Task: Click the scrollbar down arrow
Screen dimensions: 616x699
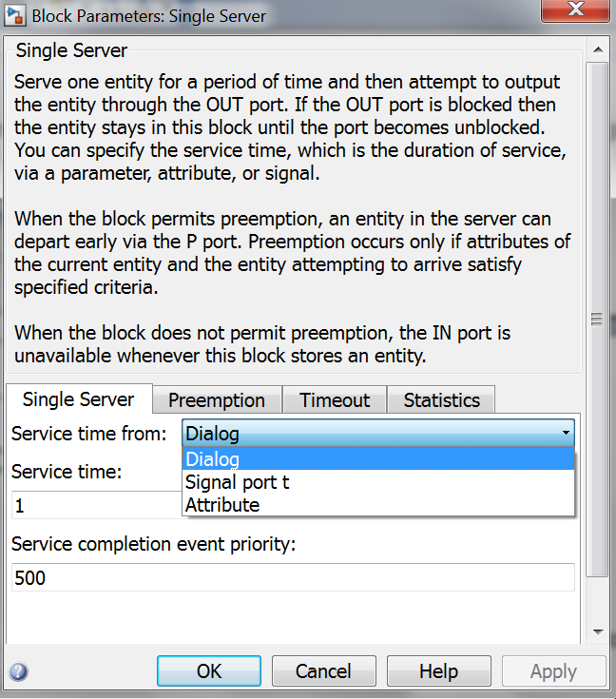Action: point(598,631)
